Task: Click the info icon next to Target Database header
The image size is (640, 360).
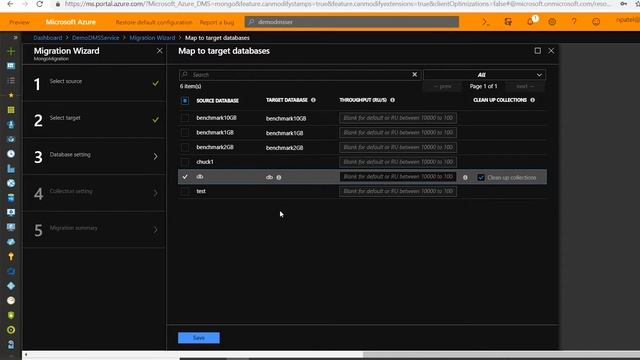Action: click(x=313, y=100)
